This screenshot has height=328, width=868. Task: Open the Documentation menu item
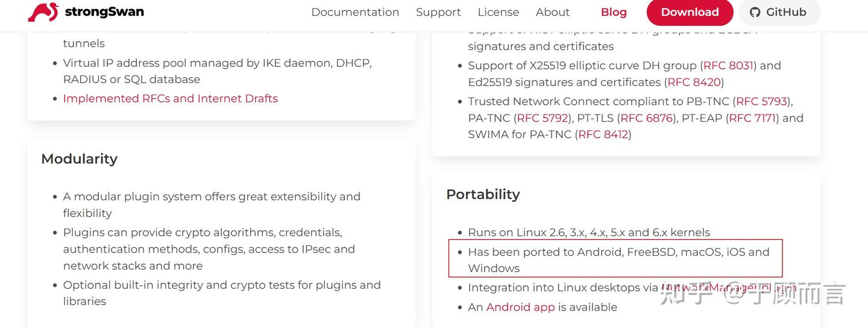355,12
